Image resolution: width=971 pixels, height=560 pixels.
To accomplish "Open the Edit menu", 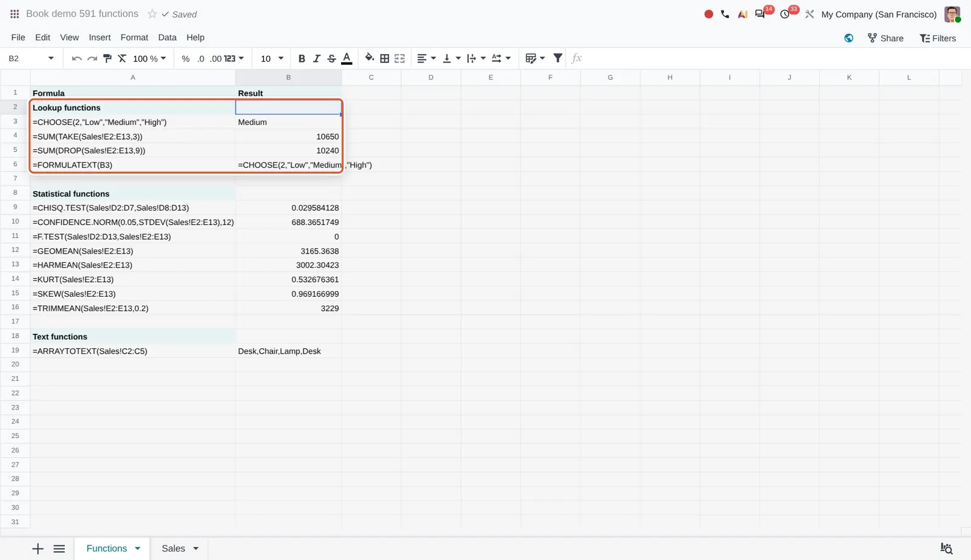I will point(42,37).
